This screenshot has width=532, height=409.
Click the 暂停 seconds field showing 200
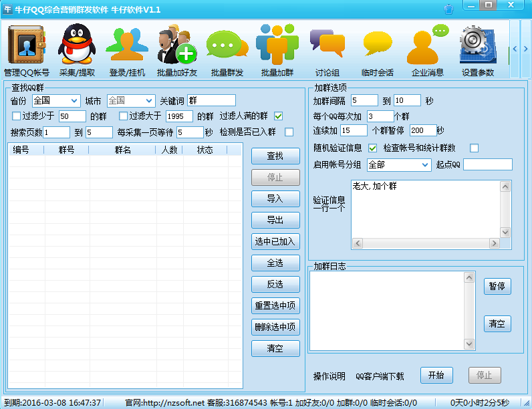tap(423, 130)
